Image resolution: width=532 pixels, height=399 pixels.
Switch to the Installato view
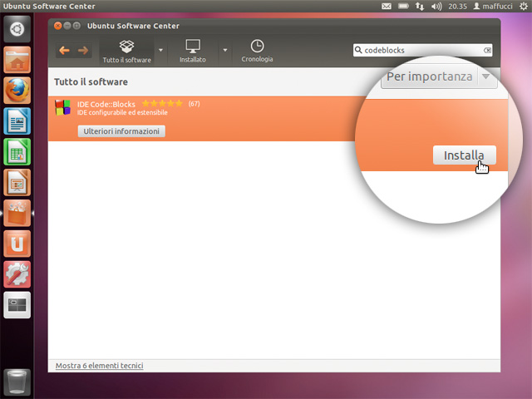tap(193, 50)
